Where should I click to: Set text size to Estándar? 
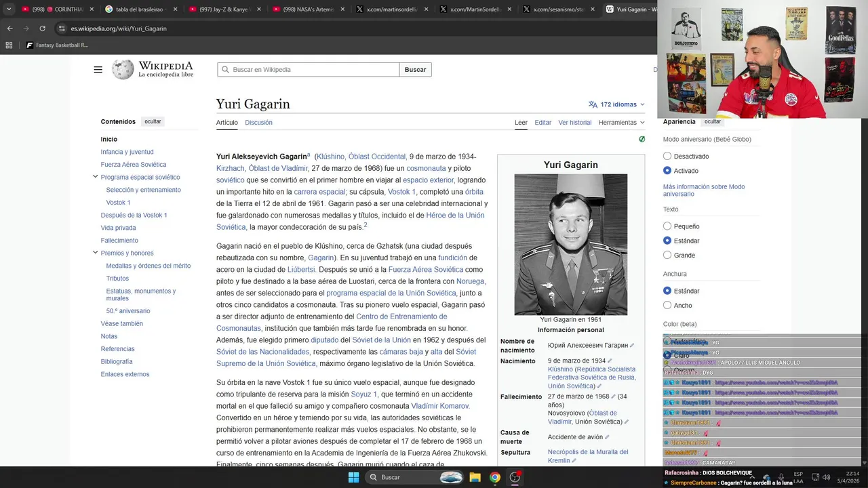pos(667,241)
